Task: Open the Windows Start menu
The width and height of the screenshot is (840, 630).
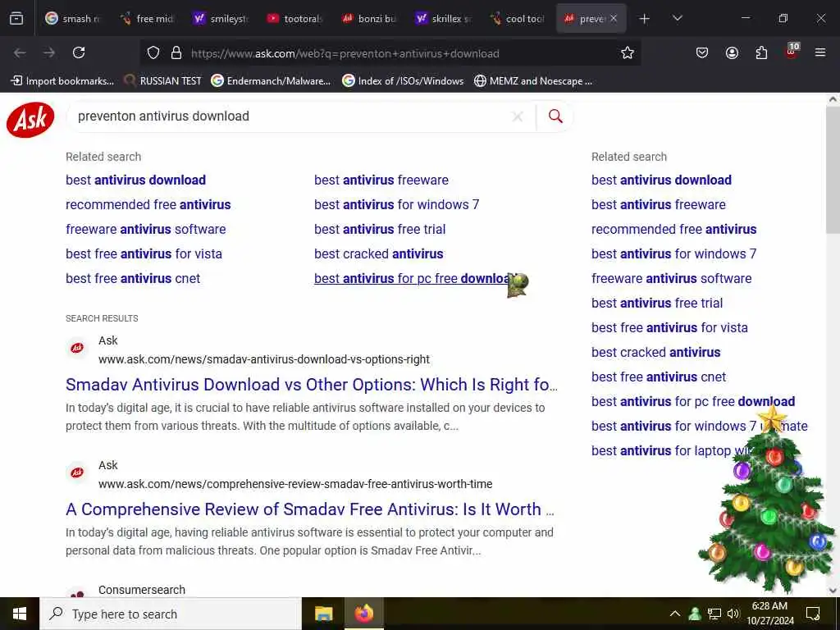Action: coord(20,614)
